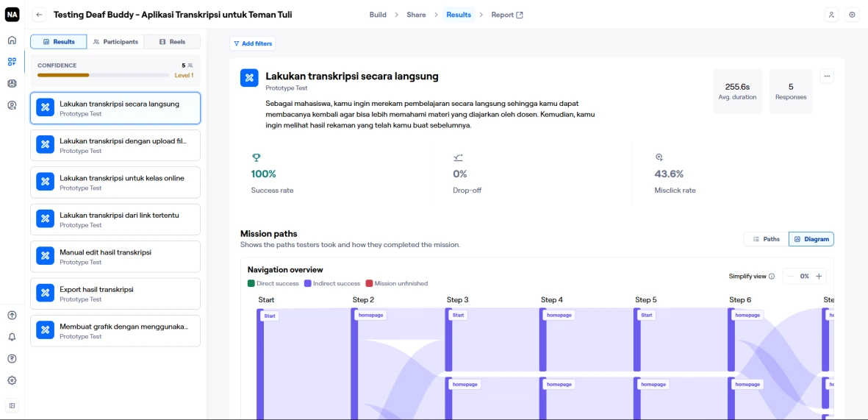Click the Start node in Step 3
Screen dimensions: 868x420
coord(459,316)
